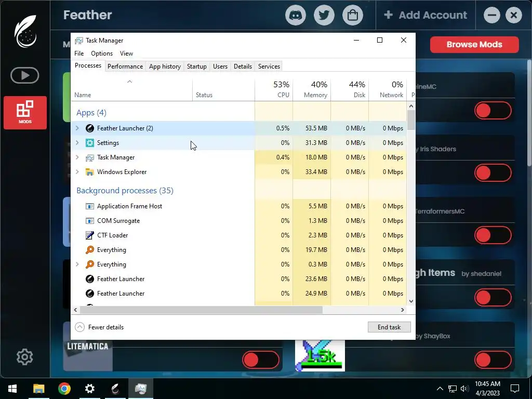Switch to the Startup tab
The width and height of the screenshot is (532, 399).
tap(197, 66)
